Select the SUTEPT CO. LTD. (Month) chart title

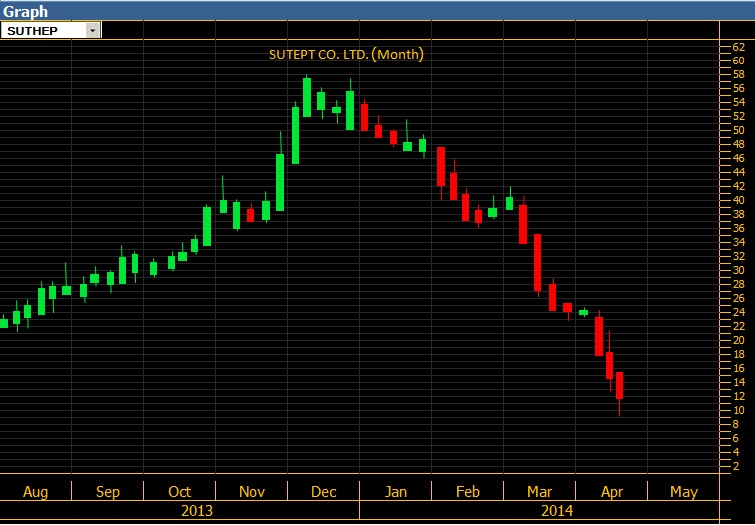[346, 54]
